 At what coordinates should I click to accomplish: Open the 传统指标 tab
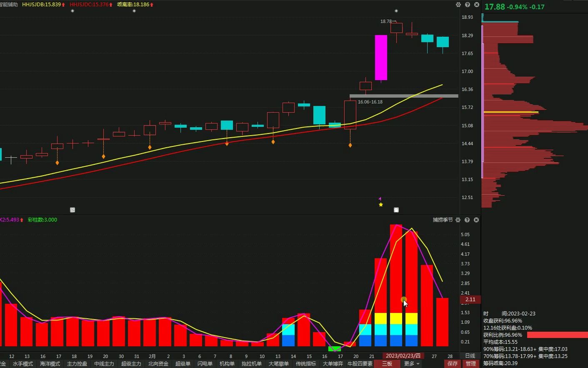(306, 364)
